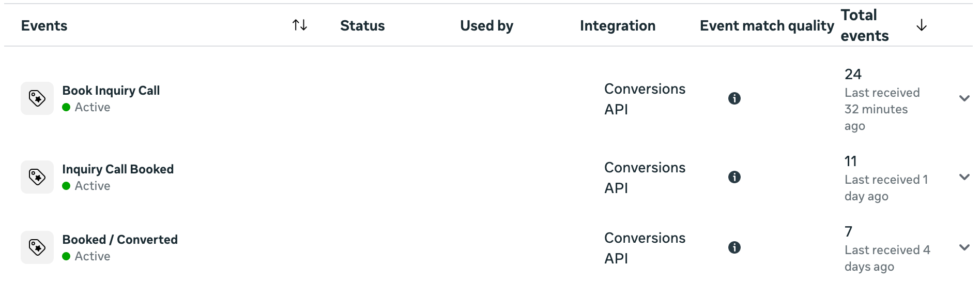Click the tag icon for Booked / Converted
Image resolution: width=980 pixels, height=294 pixels.
pos(37,247)
